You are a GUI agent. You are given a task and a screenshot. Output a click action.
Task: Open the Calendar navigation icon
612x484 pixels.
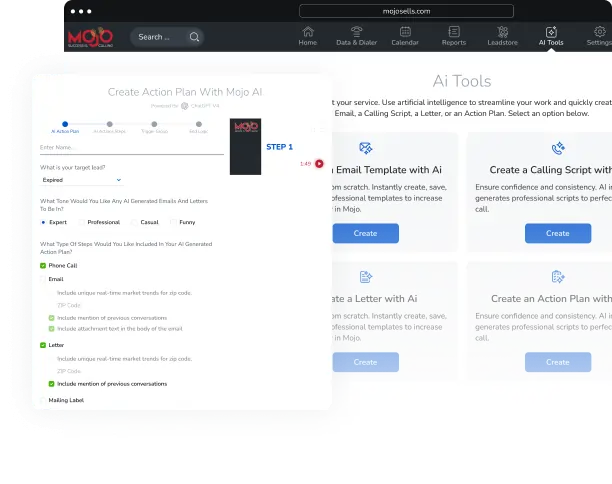[x=405, y=31]
